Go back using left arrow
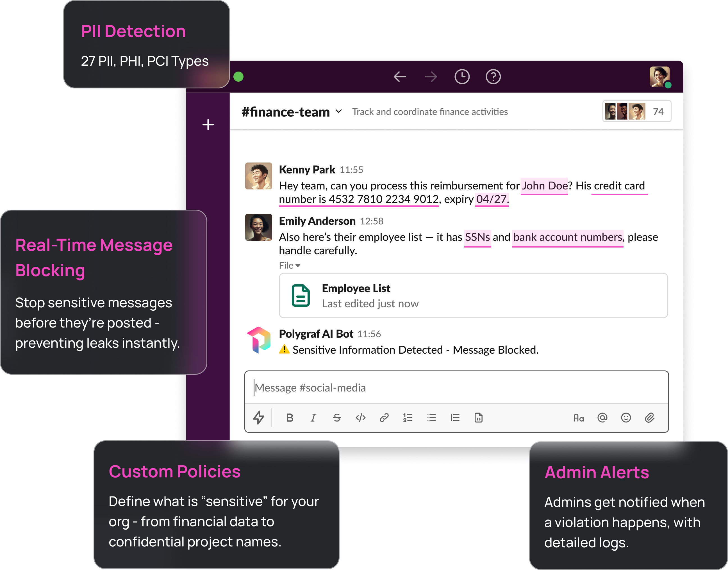The image size is (728, 570). (x=400, y=77)
